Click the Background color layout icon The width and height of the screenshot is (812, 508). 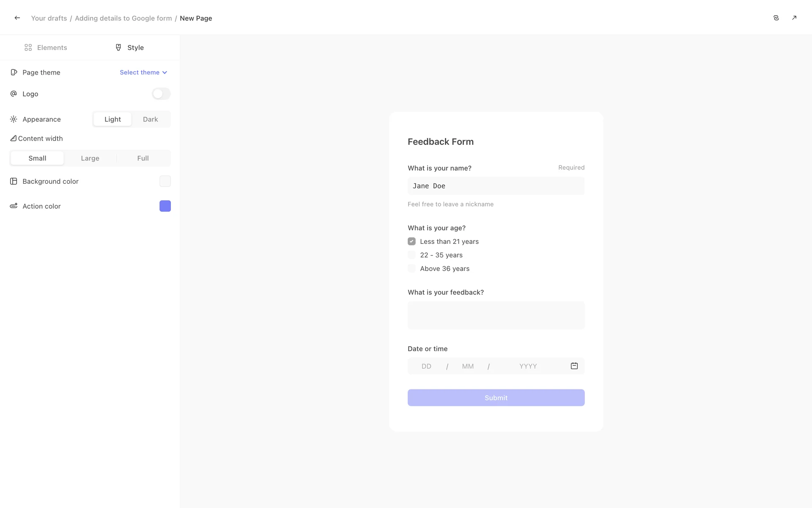[x=14, y=181]
